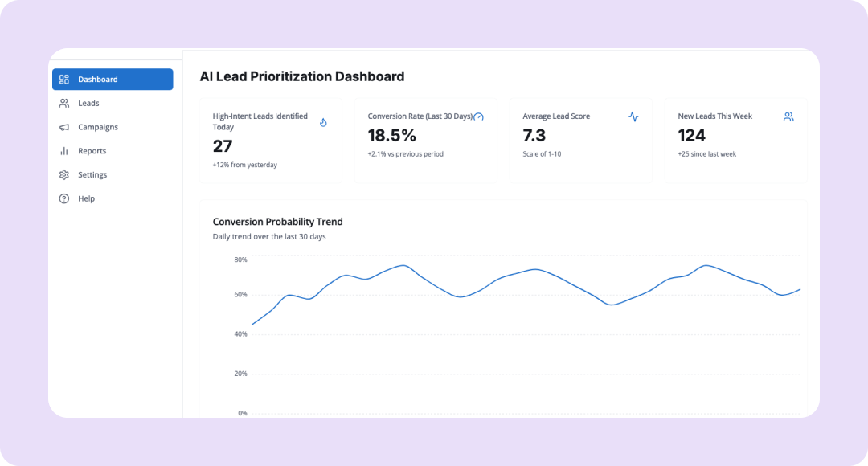868x466 pixels.
Task: Click the pulse icon on Average Lead Score card
Action: tap(633, 117)
